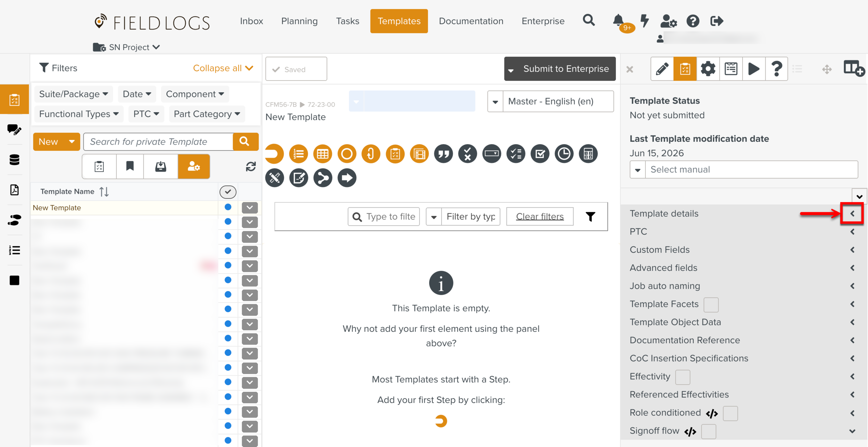Toggle the Template Facets checkbox
The image size is (868, 447).
click(x=711, y=305)
